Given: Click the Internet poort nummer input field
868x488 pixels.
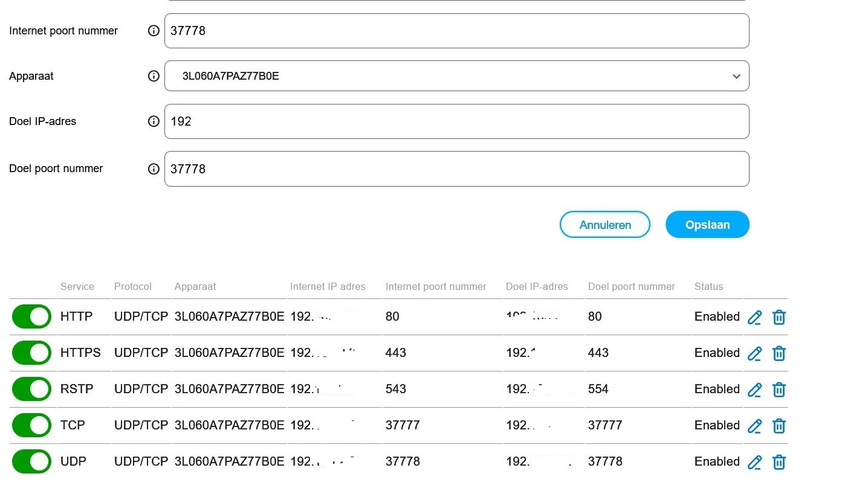Looking at the screenshot, I should tap(456, 31).
